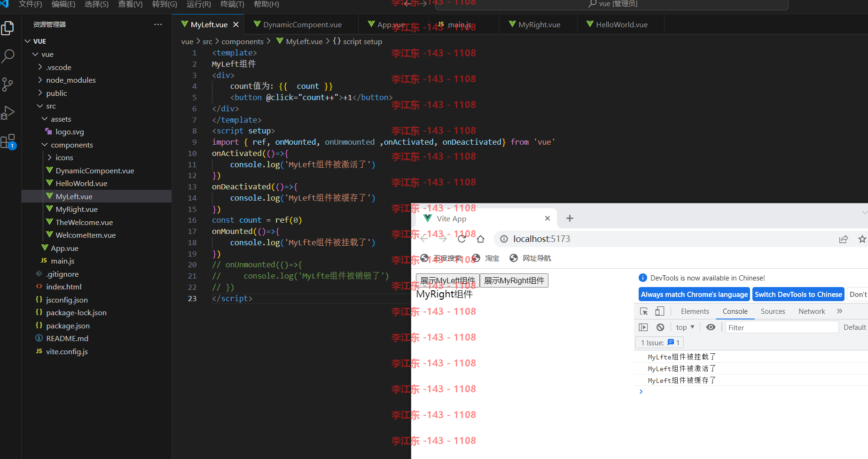868x459 pixels.
Task: Switch to the Sources panel
Action: [x=773, y=311]
